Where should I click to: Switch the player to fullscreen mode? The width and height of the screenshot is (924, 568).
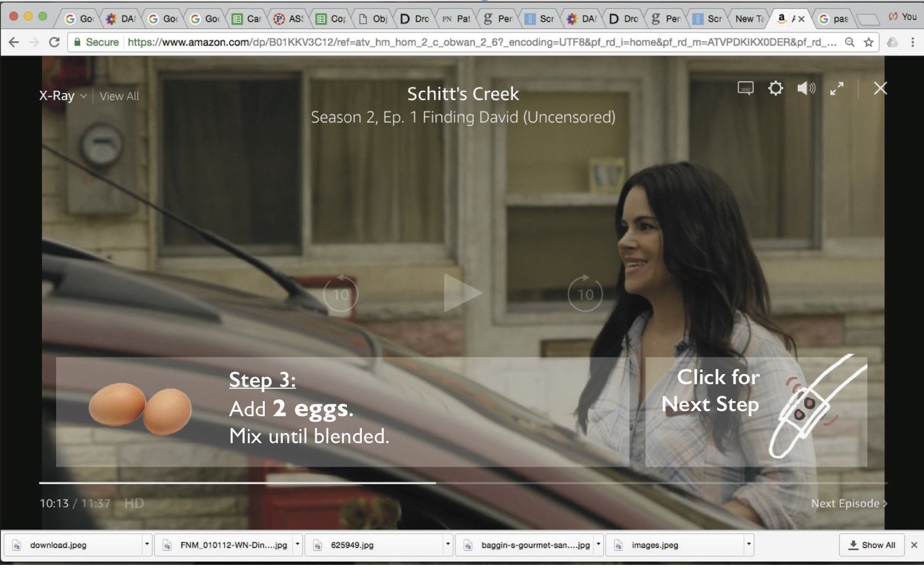pos(837,88)
